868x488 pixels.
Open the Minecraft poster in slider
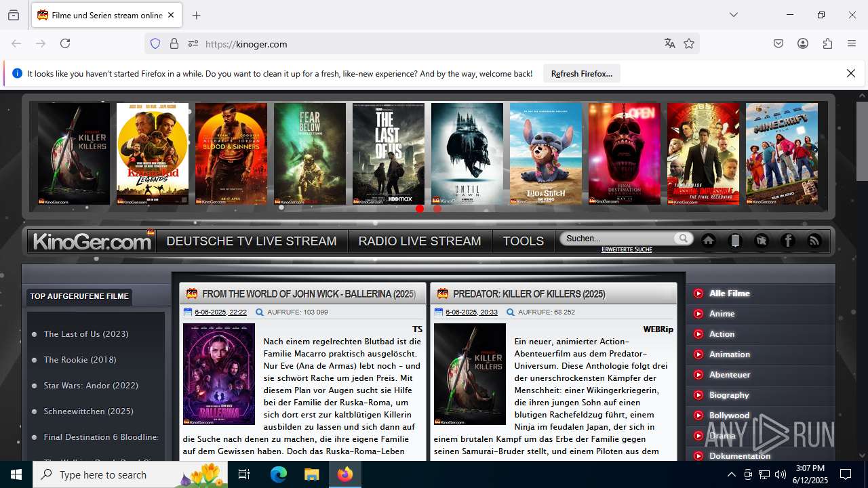tap(782, 154)
